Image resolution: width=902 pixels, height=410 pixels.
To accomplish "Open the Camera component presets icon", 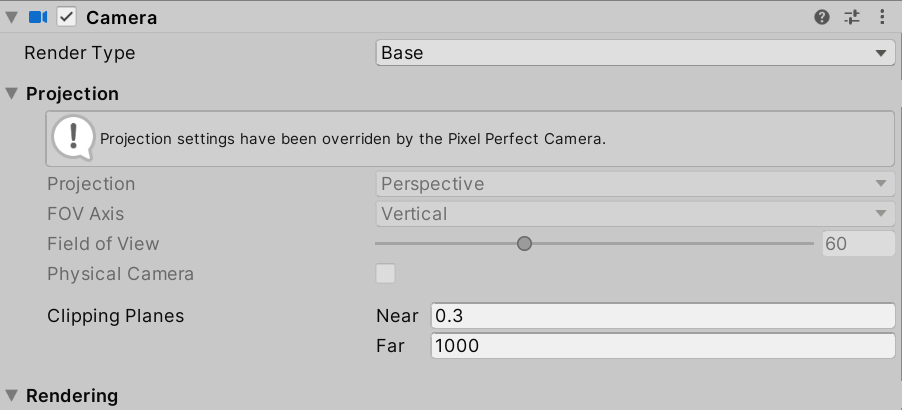I will click(x=852, y=17).
